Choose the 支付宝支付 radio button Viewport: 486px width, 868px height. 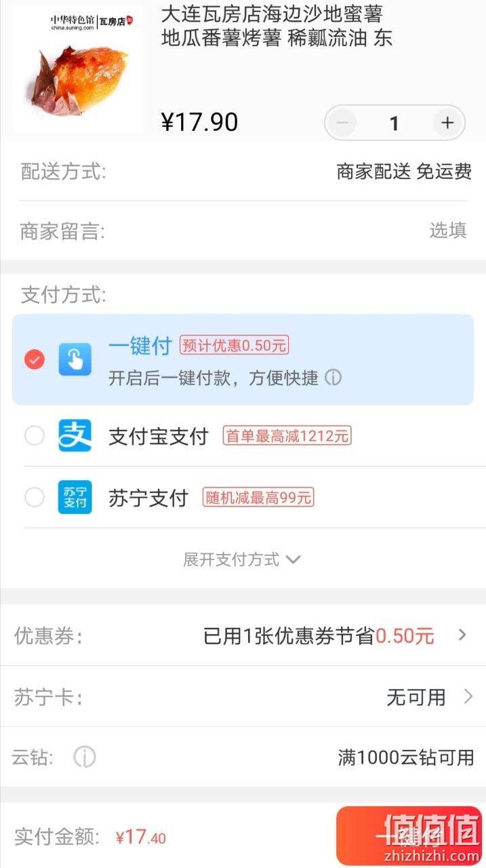coord(35,435)
